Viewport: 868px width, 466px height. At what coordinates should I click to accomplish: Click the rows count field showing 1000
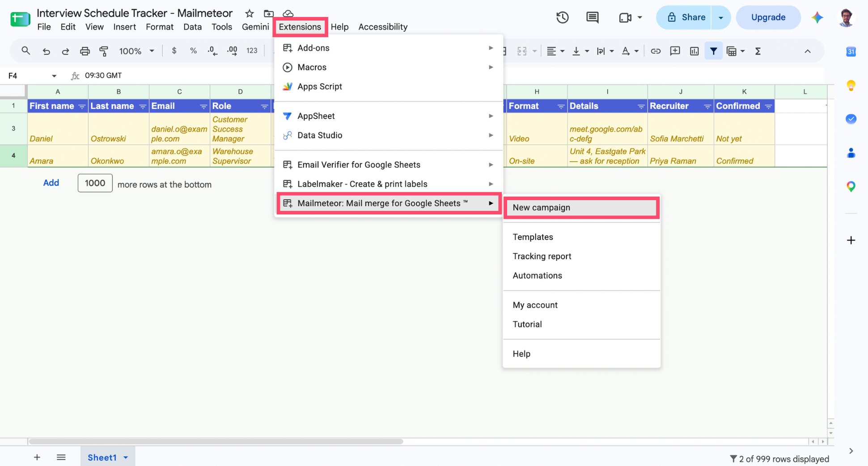95,183
